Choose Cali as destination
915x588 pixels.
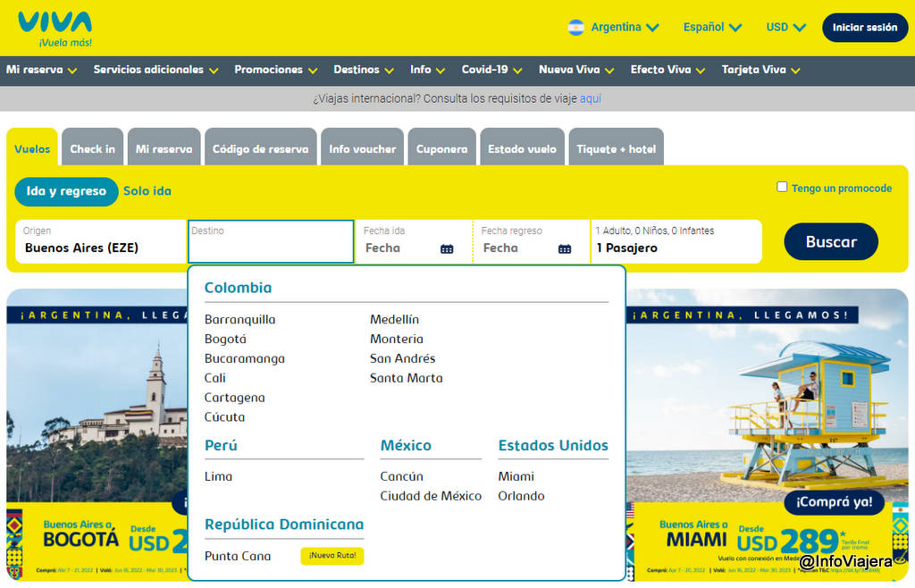tap(214, 378)
